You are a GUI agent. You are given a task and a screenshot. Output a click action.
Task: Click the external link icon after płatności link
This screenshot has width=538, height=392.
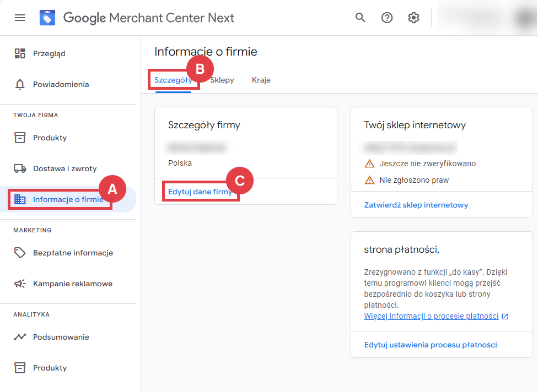click(x=505, y=316)
